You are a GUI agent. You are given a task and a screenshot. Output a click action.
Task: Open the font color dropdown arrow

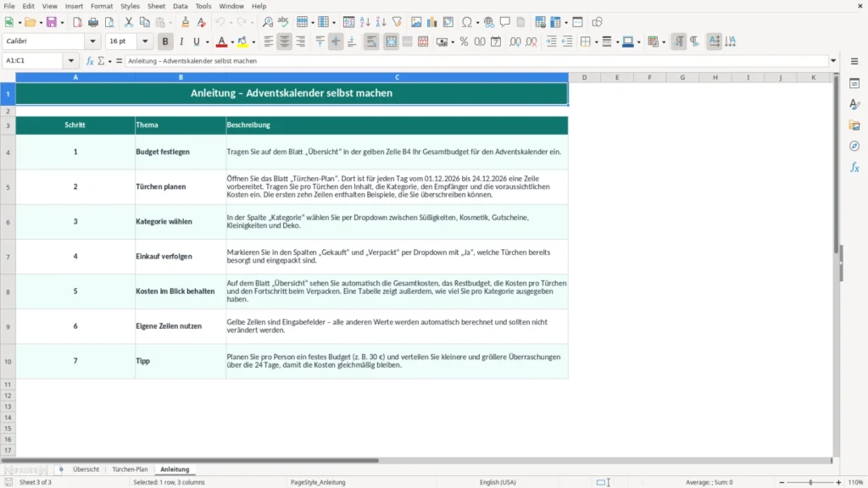click(x=232, y=42)
